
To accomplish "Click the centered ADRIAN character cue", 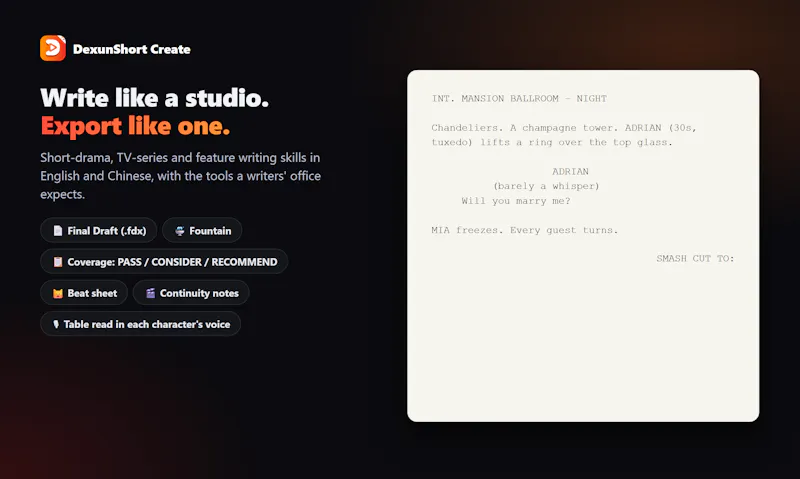I will point(570,171).
